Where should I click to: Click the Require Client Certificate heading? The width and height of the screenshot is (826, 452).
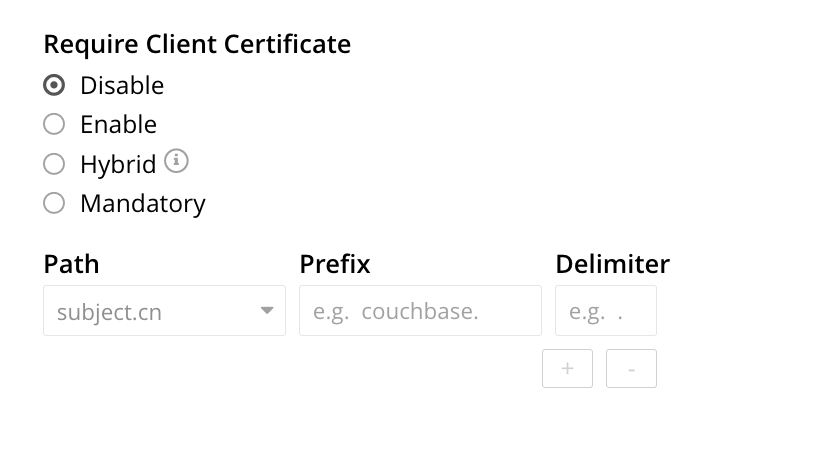(x=197, y=44)
